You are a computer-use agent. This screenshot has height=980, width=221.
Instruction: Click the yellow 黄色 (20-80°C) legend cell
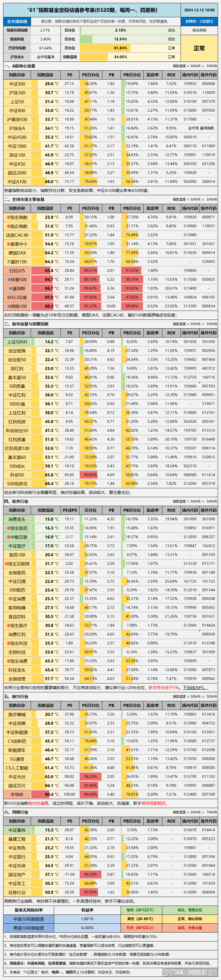tap(140, 918)
